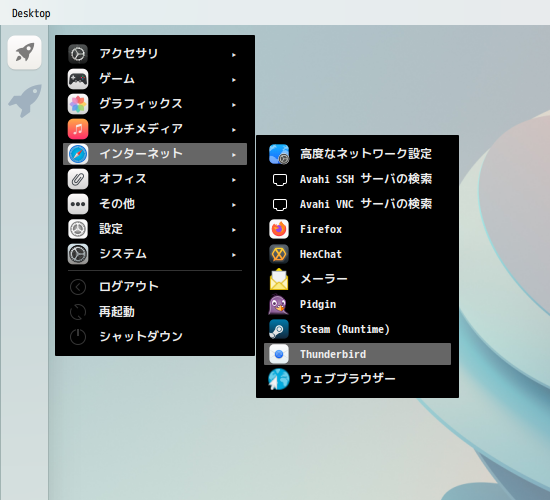Open the オフィス menu category
Viewport: 550px width, 500px height.
pyautogui.click(x=155, y=179)
